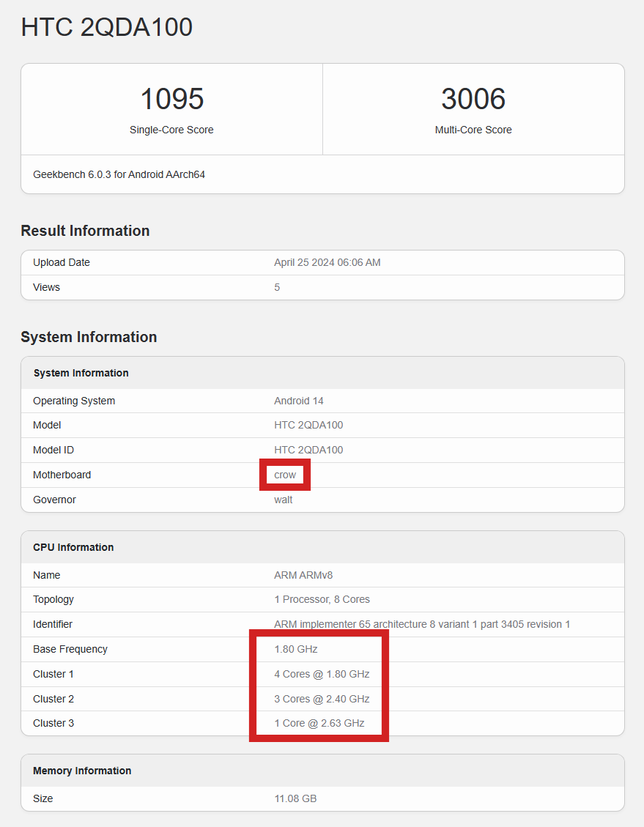Screen dimensions: 644x827
Task: Click the ARM ARMv8 name value
Action: pos(303,575)
